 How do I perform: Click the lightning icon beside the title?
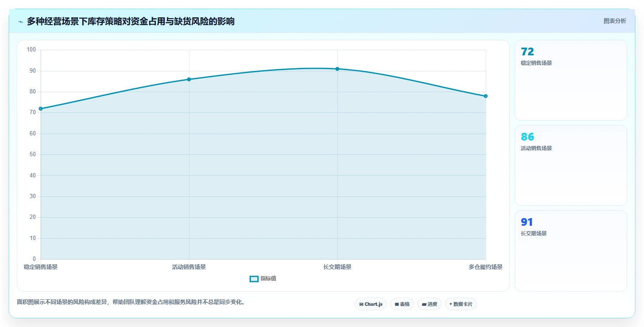click(x=20, y=22)
